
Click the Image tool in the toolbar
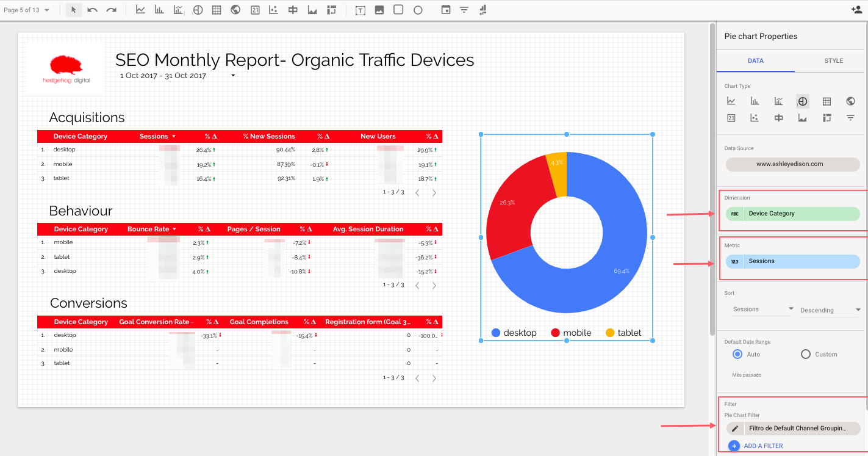coord(379,10)
